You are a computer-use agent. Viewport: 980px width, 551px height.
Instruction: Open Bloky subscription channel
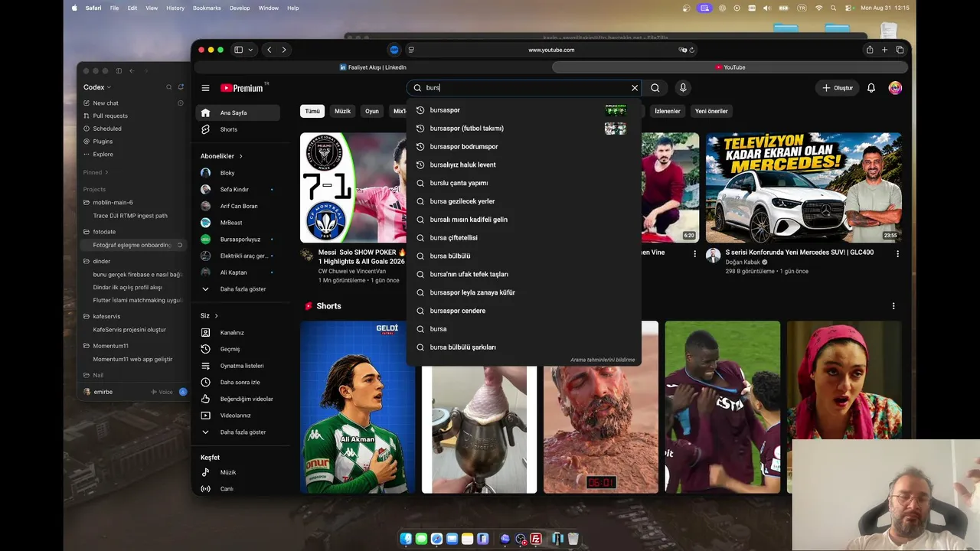click(x=237, y=173)
